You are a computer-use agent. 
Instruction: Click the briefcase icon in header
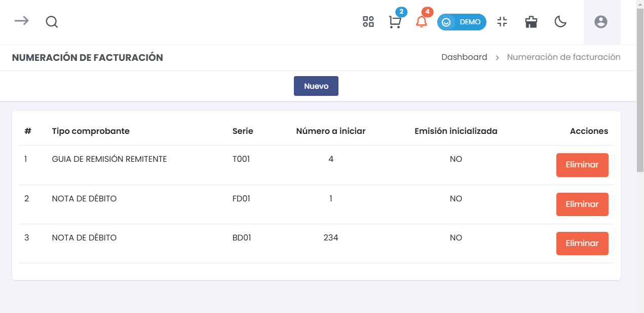(x=531, y=22)
